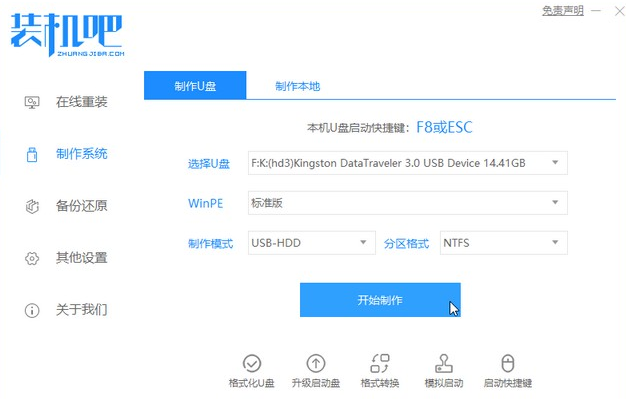Click the 格式化U盘 checkmark icon
The height and width of the screenshot is (404, 626).
[x=252, y=363]
